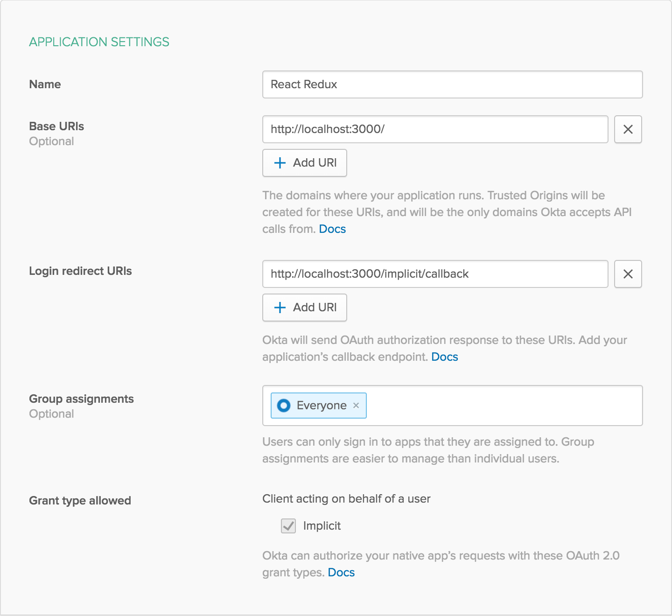Click the plus icon in Base URIs Add URI
Image resolution: width=672 pixels, height=616 pixels.
click(280, 163)
